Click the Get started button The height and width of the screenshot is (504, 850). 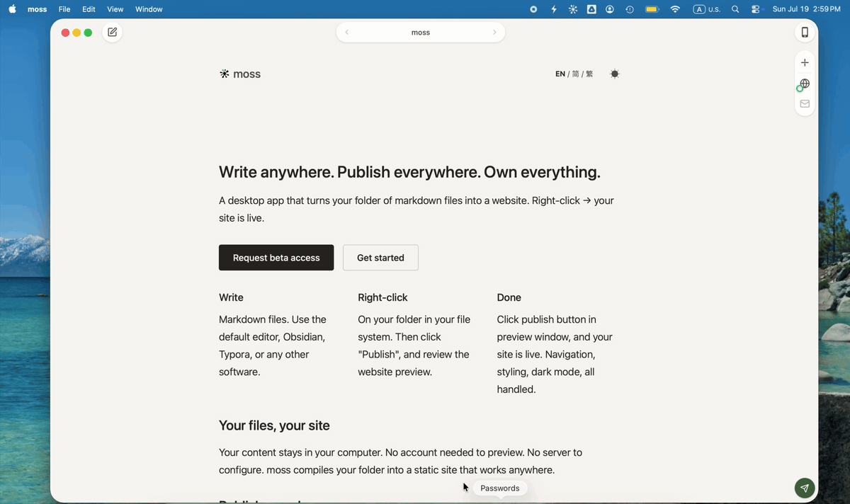[380, 258]
